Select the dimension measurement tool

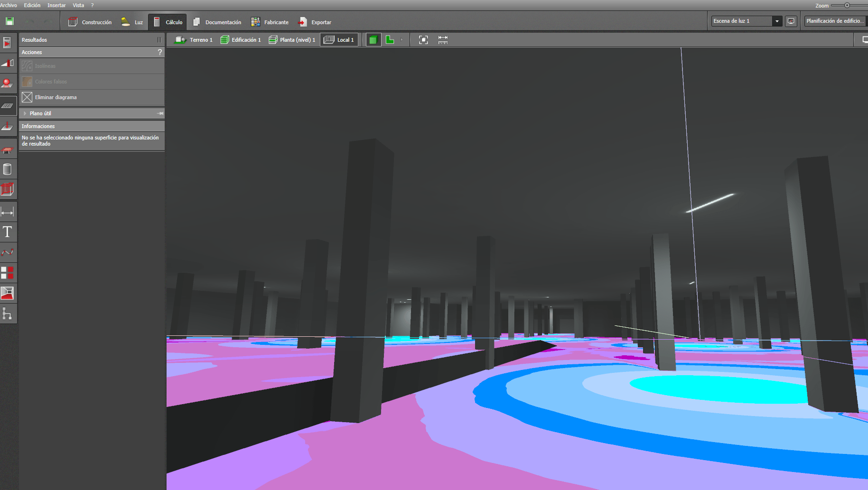(x=8, y=212)
